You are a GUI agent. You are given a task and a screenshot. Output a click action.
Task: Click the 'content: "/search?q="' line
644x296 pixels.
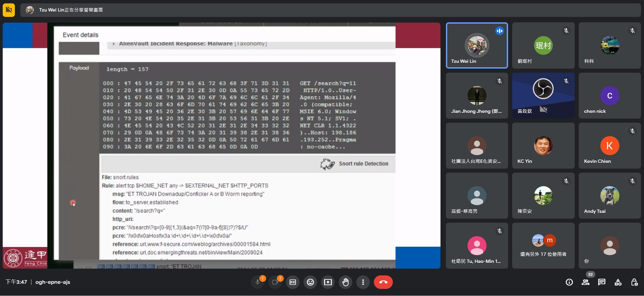pos(139,211)
